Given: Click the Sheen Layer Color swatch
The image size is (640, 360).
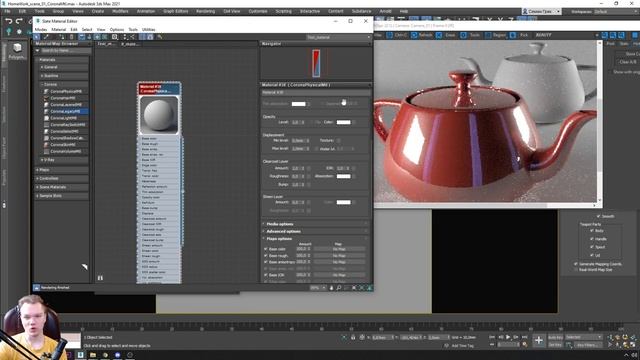Looking at the screenshot, I should (x=343, y=202).
